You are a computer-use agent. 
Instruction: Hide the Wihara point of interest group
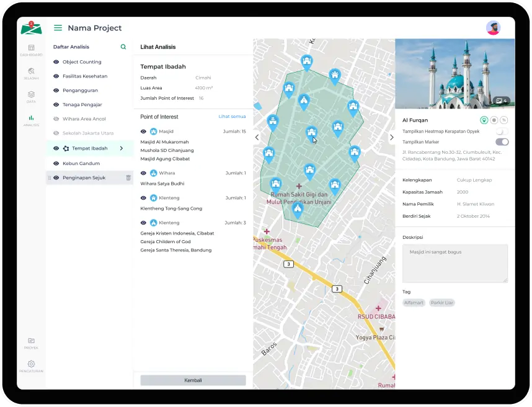(x=143, y=173)
